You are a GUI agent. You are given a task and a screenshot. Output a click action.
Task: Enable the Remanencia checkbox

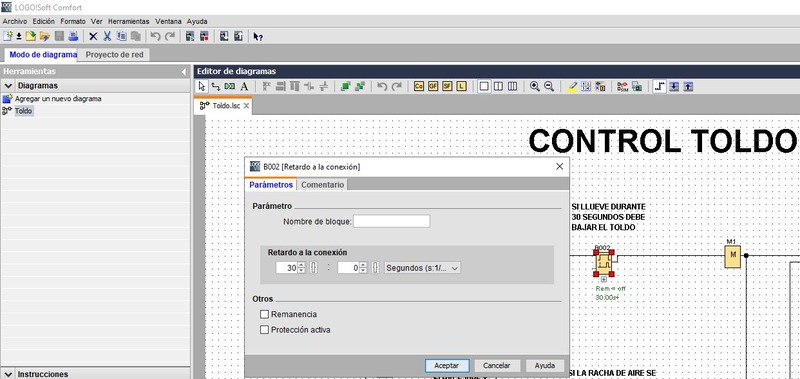pos(264,314)
